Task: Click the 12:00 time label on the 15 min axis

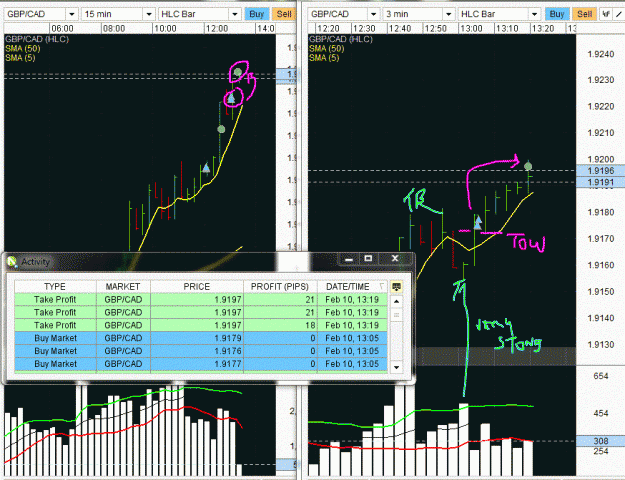Action: pyautogui.click(x=217, y=29)
